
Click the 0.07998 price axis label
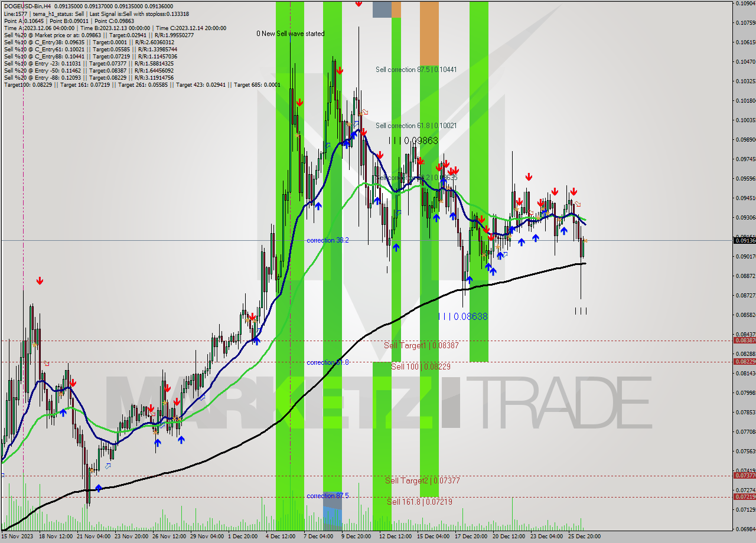tap(746, 392)
